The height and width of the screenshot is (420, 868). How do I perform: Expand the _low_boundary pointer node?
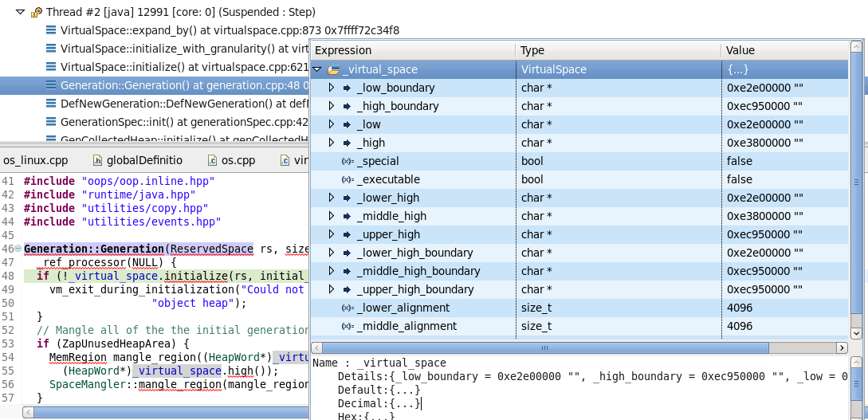332,88
